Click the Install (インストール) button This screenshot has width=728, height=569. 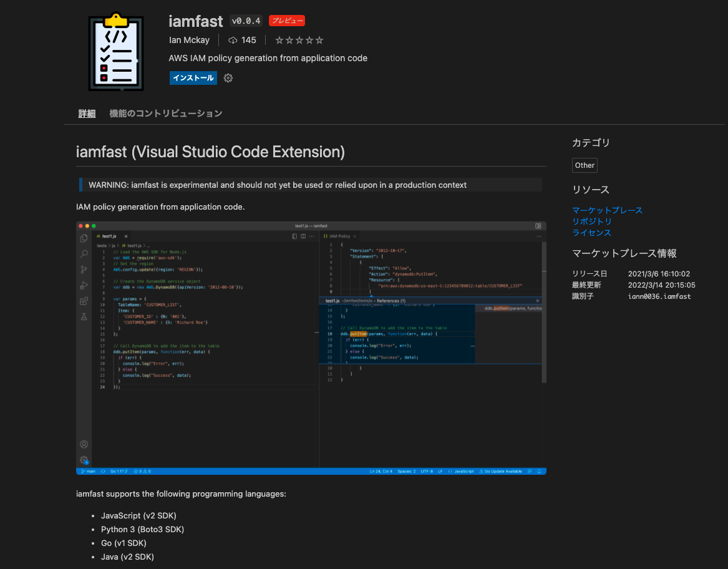tap(193, 78)
